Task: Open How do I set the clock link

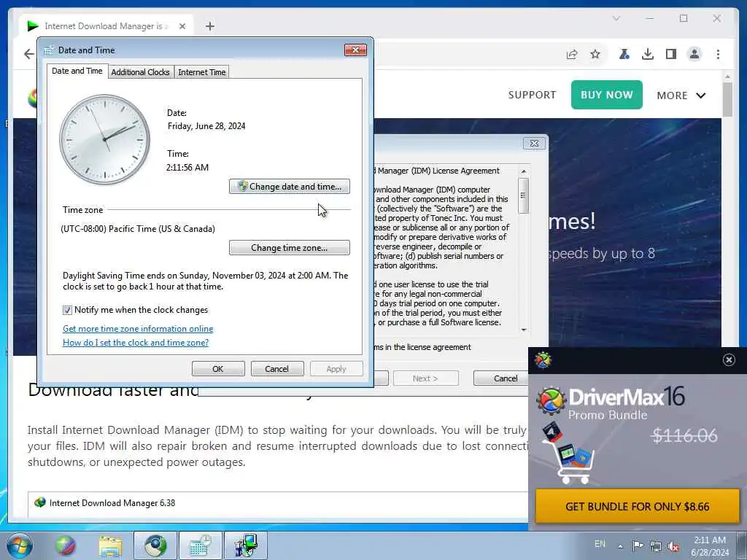Action: (x=135, y=343)
